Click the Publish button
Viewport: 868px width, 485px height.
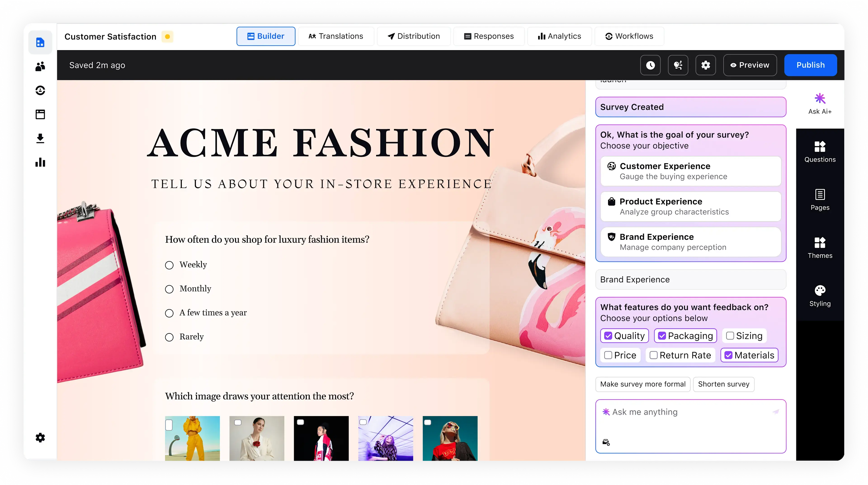pyautogui.click(x=810, y=65)
